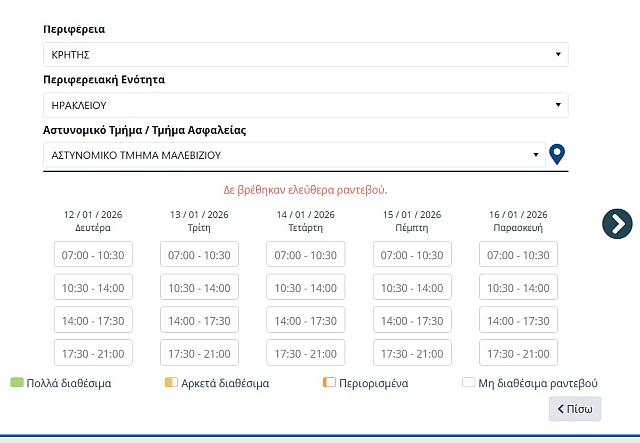
Task: Select Friday 16/01 slot 07:00 - 10:30
Action: click(x=518, y=255)
